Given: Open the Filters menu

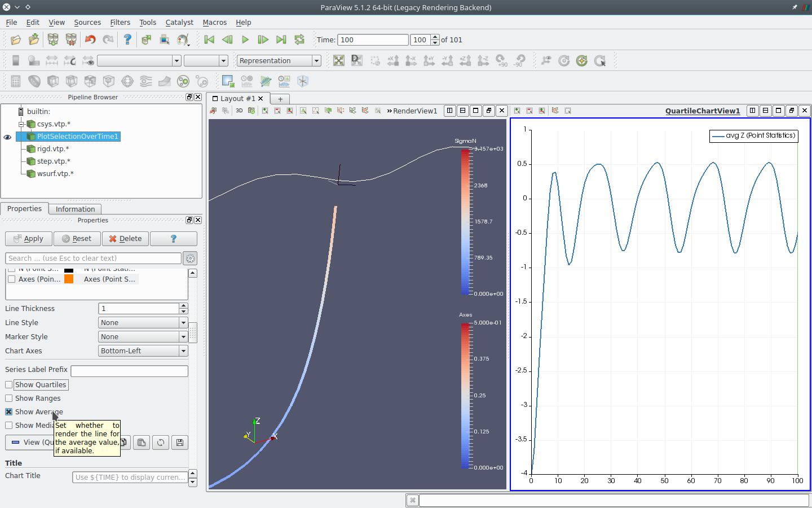Looking at the screenshot, I should pos(120,23).
